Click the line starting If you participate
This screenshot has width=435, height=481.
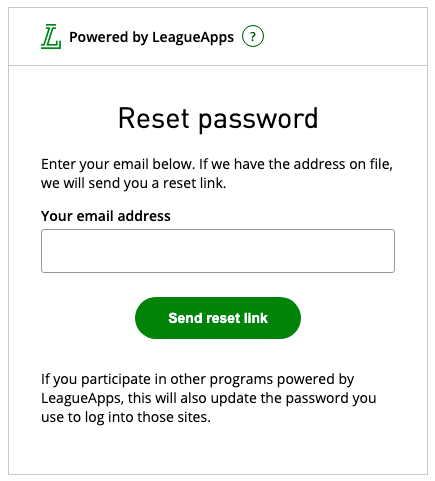197,379
